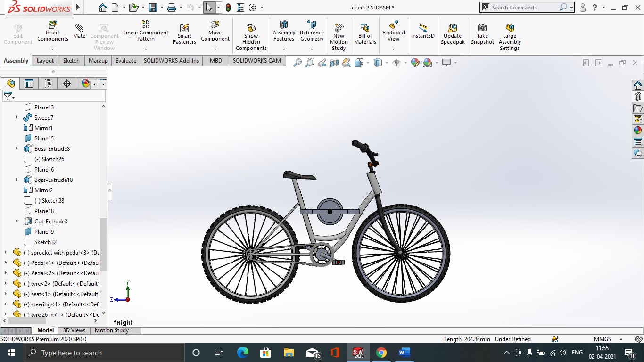Click the Home icon in title bar
This screenshot has width=644, height=362.
(103, 8)
